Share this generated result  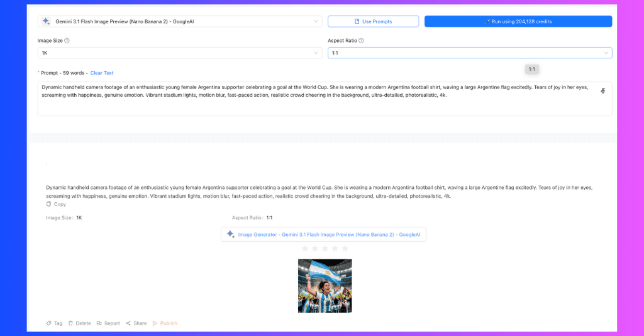pyautogui.click(x=136, y=323)
